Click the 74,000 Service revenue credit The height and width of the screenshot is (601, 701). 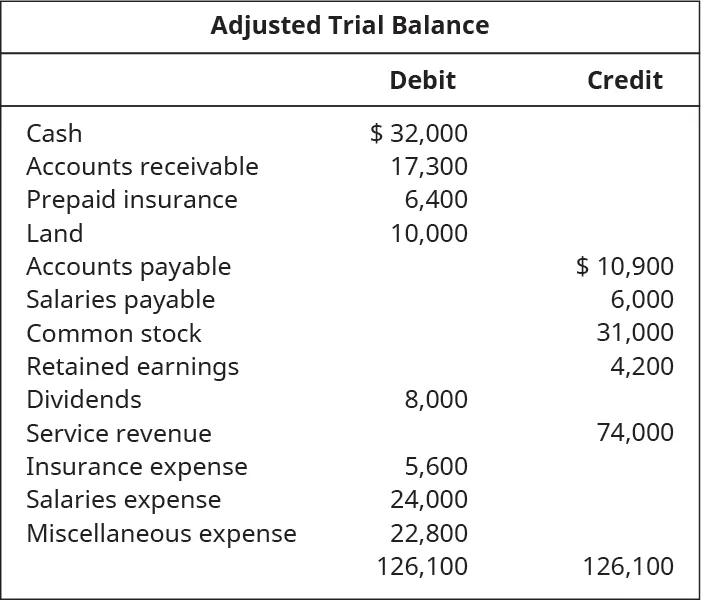(635, 433)
